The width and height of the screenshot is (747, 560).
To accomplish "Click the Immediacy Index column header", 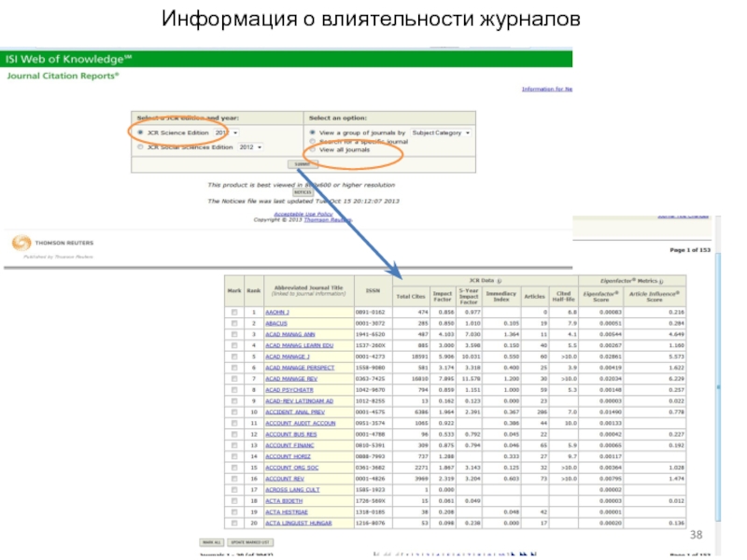I will click(501, 296).
